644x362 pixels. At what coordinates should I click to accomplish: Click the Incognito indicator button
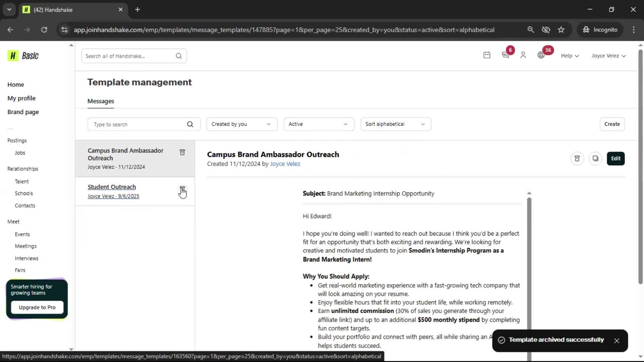click(600, 30)
